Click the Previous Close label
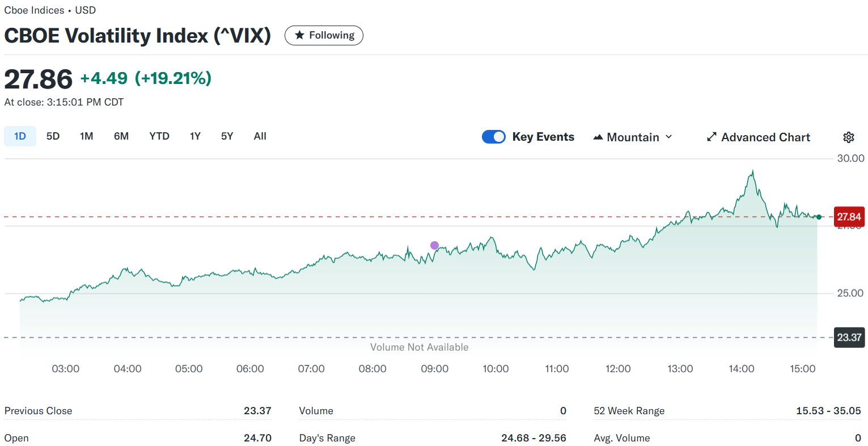The image size is (868, 446). [x=39, y=411]
